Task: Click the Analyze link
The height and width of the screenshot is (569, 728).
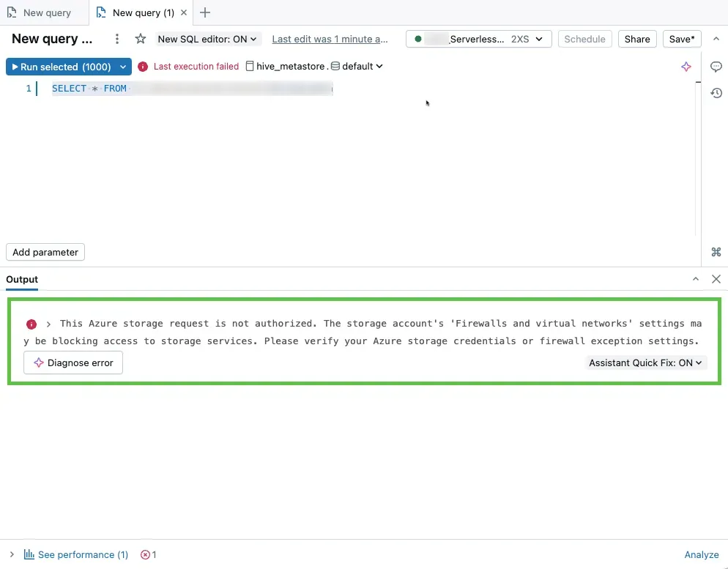Action: (702, 554)
